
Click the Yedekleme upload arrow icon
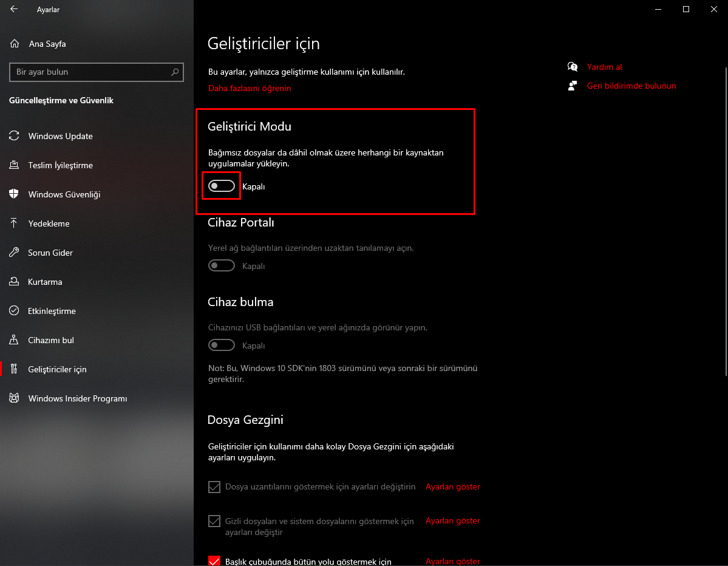pos(14,223)
